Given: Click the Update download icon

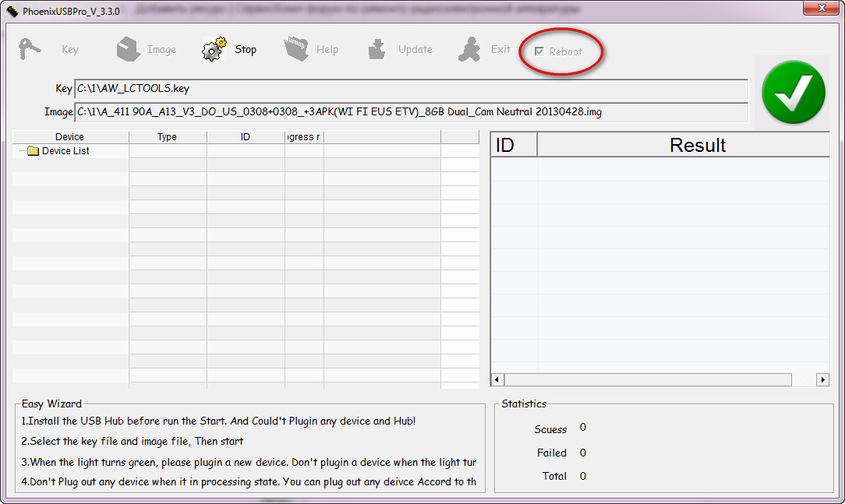Looking at the screenshot, I should [377, 49].
